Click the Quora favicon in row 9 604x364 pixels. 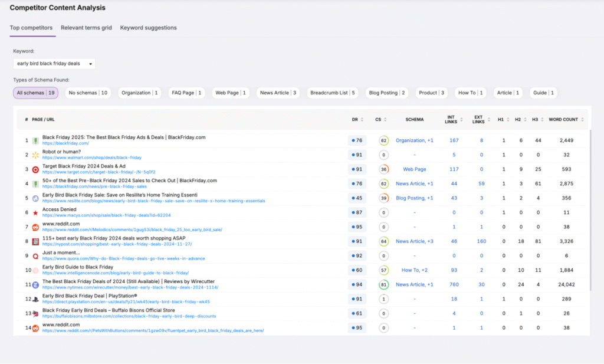click(35, 256)
